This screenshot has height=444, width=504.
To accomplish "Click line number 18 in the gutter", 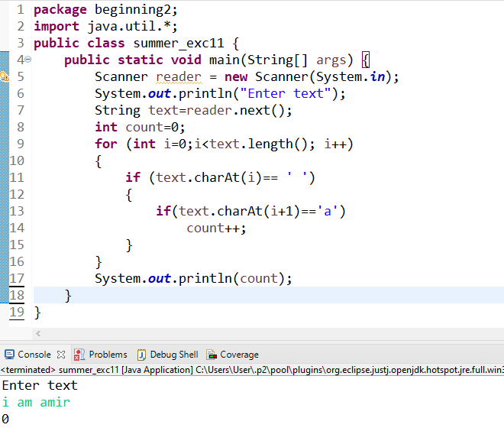I will 17,295.
